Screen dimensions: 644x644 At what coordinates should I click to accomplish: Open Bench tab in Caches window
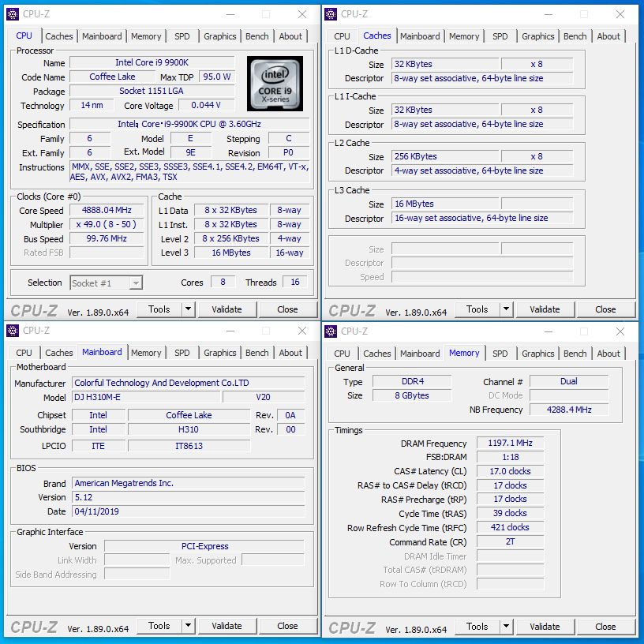click(x=575, y=36)
